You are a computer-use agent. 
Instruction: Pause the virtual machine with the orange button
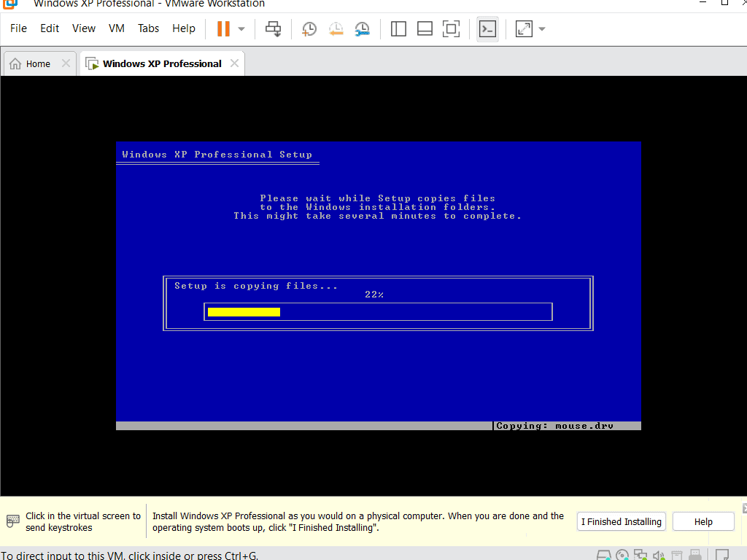click(223, 28)
